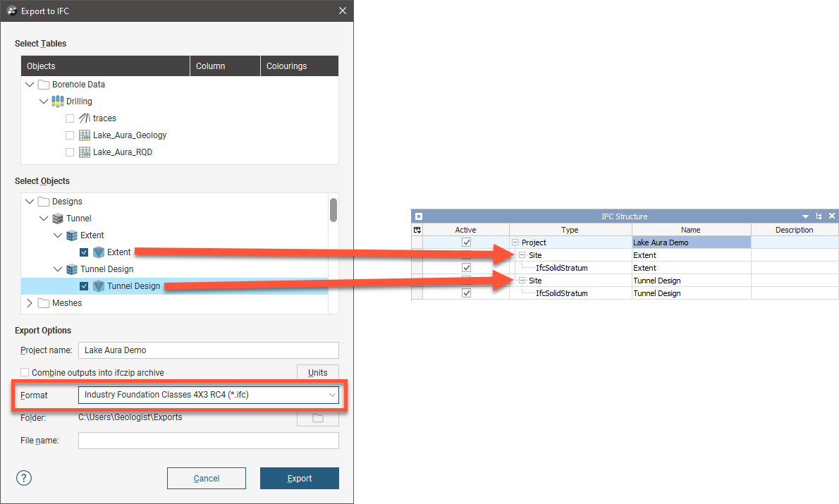Viewport: 839px width, 504px height.
Task: Click the Active column header
Action: (x=465, y=230)
